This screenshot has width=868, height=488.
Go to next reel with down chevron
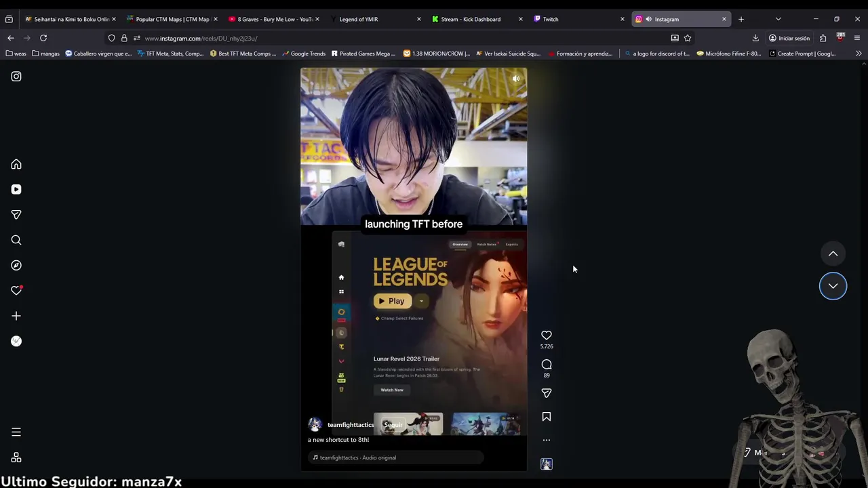pos(833,286)
